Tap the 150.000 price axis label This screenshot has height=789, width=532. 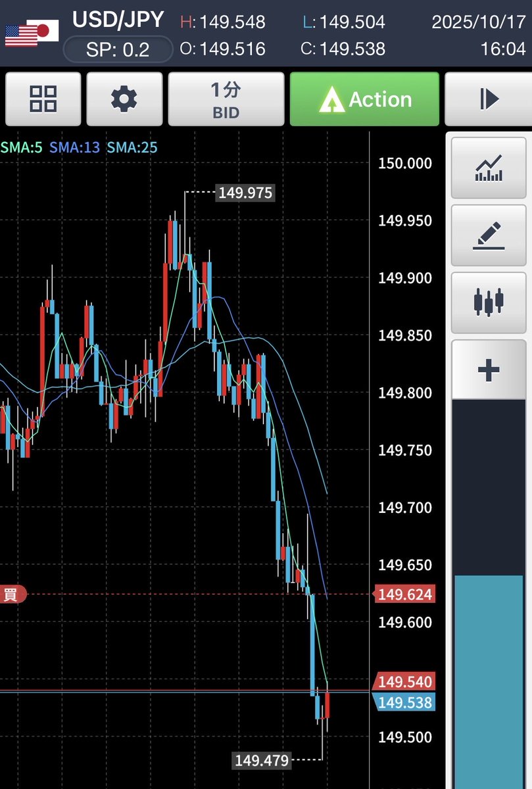coord(405,163)
